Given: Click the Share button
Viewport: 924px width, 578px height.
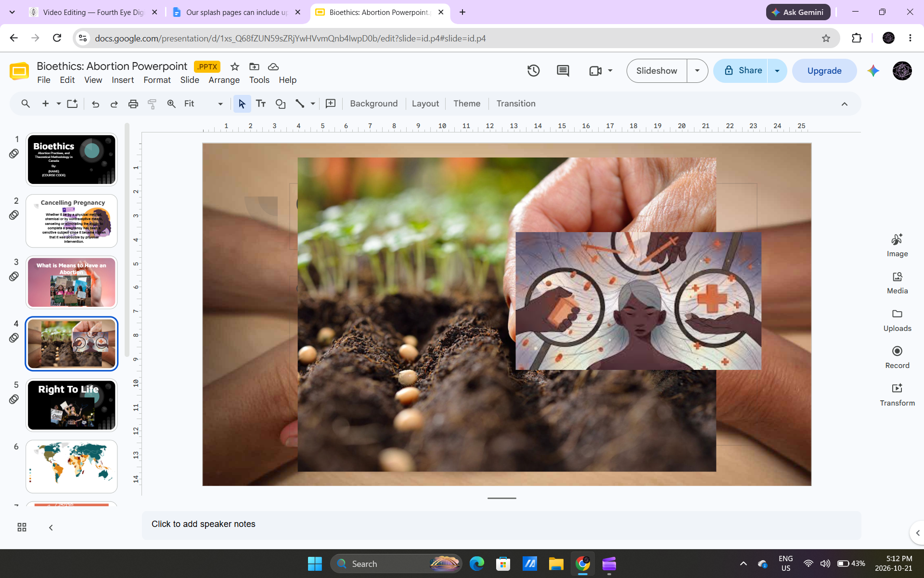Looking at the screenshot, I should click(741, 71).
